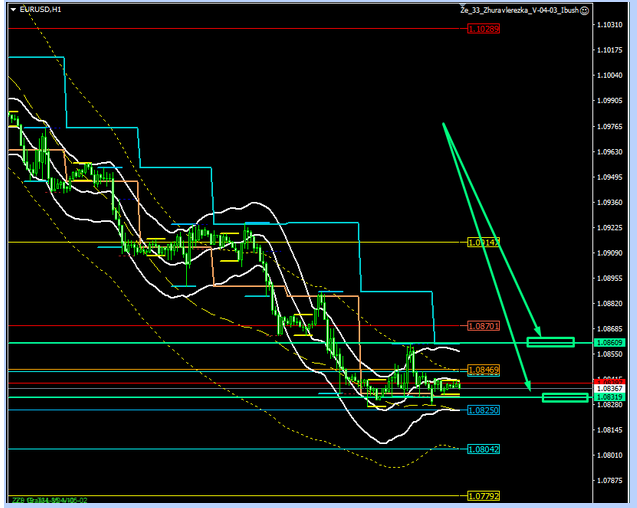Click the green ZZ8 indicator label at the chart bottom

click(49, 500)
